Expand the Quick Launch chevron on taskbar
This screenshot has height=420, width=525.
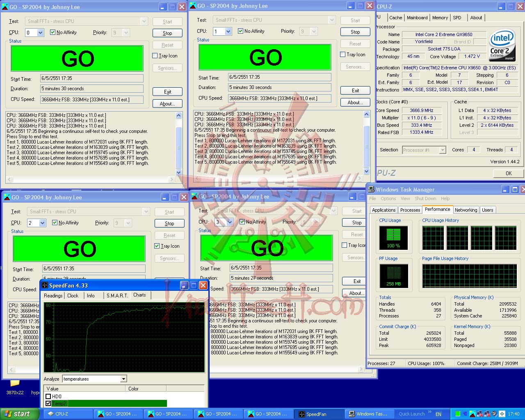pos(429,412)
